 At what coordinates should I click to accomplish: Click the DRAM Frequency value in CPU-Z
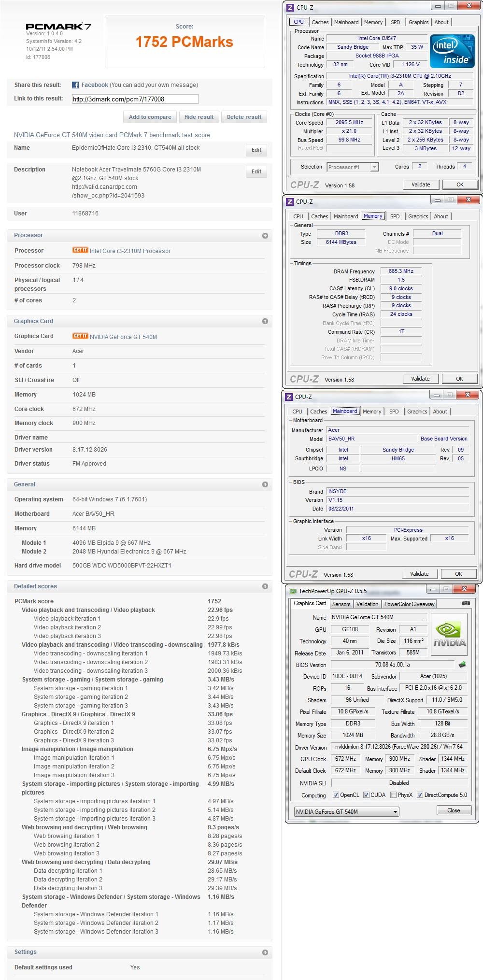coord(401,271)
